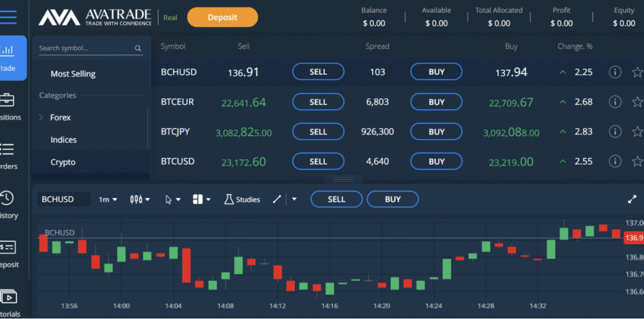Buy BTCUSD

click(437, 161)
